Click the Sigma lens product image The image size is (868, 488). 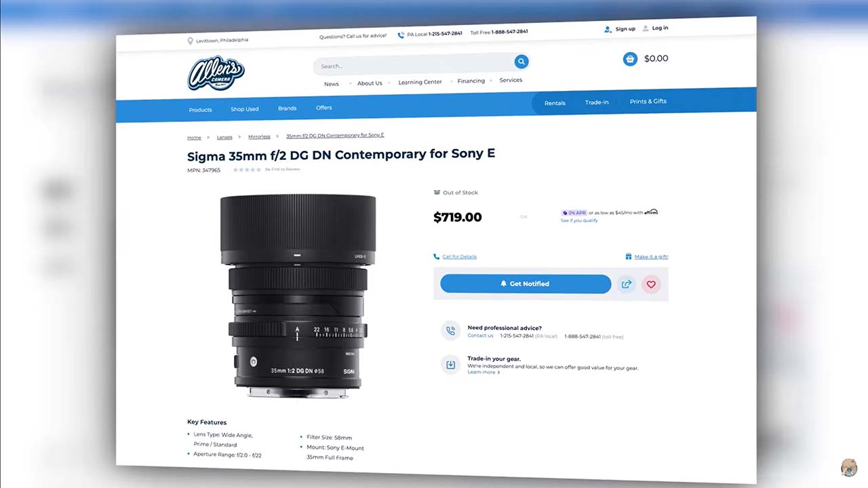pyautogui.click(x=298, y=296)
